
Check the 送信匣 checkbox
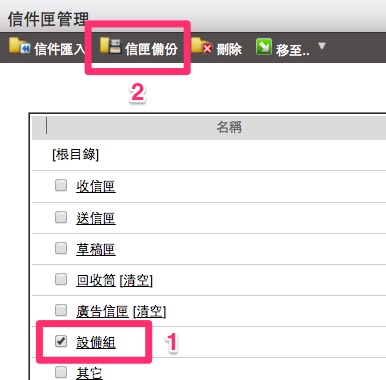coord(61,217)
